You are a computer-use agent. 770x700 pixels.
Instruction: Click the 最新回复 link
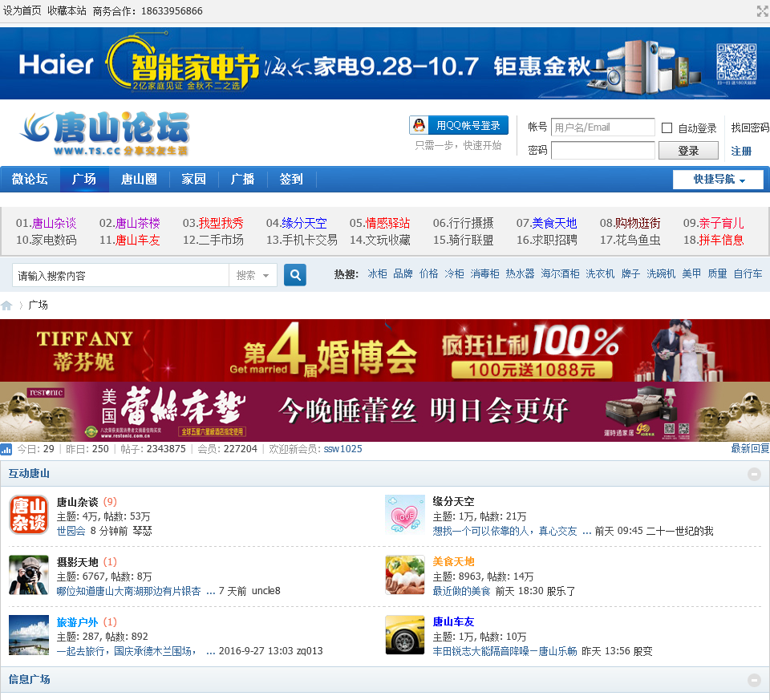click(750, 449)
